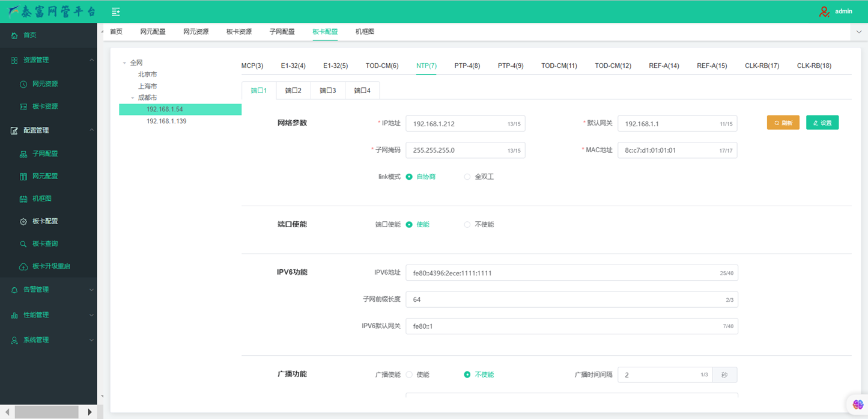
Task: Click the admin user avatar icon
Action: 824,11
